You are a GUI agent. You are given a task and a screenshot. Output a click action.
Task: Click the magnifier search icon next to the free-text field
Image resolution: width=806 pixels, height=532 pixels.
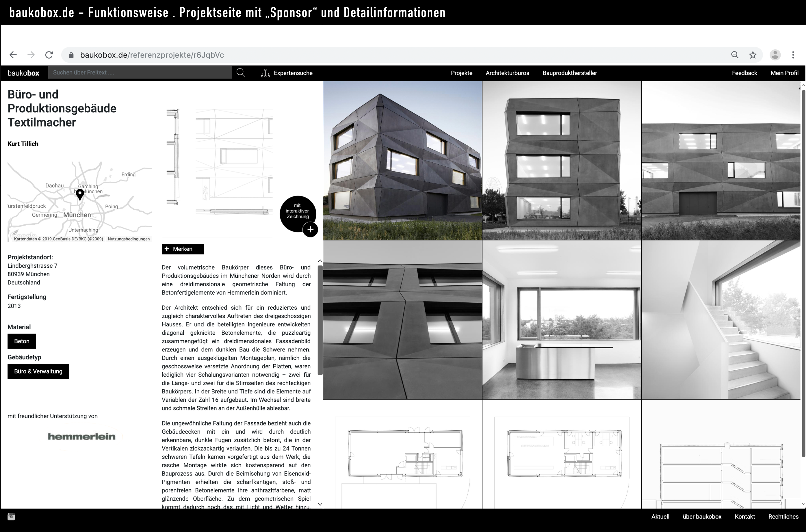coord(241,72)
